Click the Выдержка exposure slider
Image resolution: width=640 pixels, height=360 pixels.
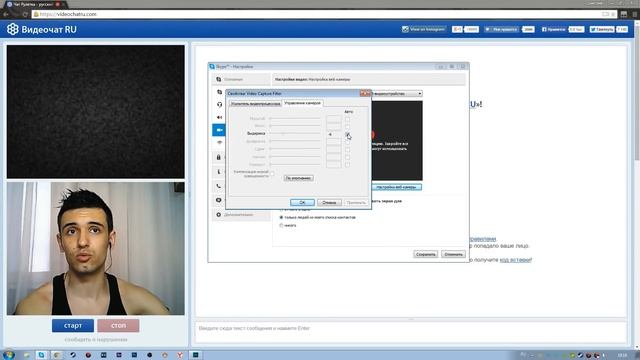point(295,133)
